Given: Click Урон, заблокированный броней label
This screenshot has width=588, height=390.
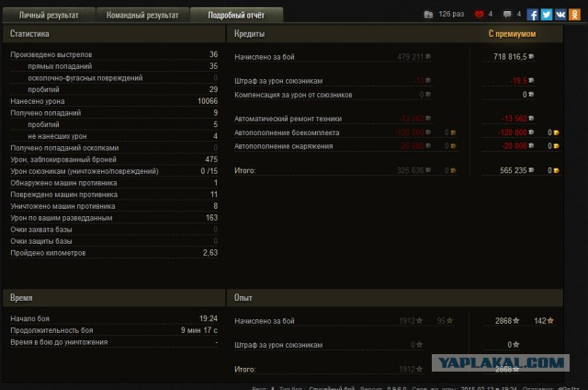Looking at the screenshot, I should click(63, 159).
